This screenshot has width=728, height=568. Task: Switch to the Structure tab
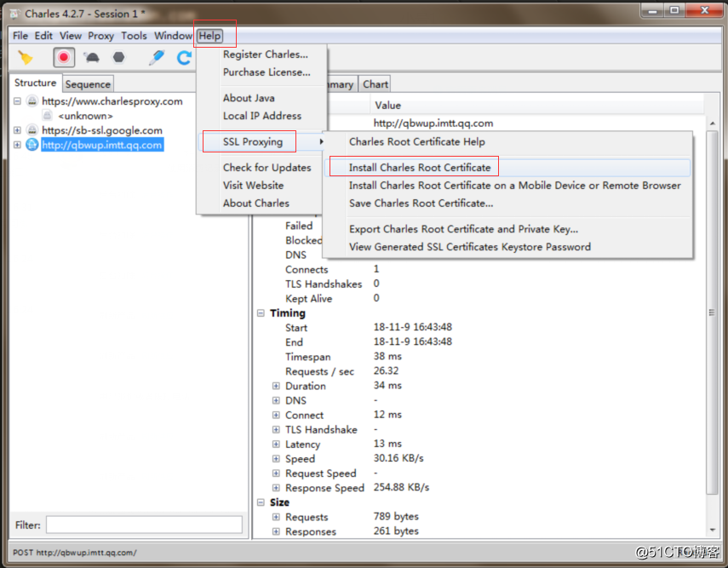click(x=35, y=83)
